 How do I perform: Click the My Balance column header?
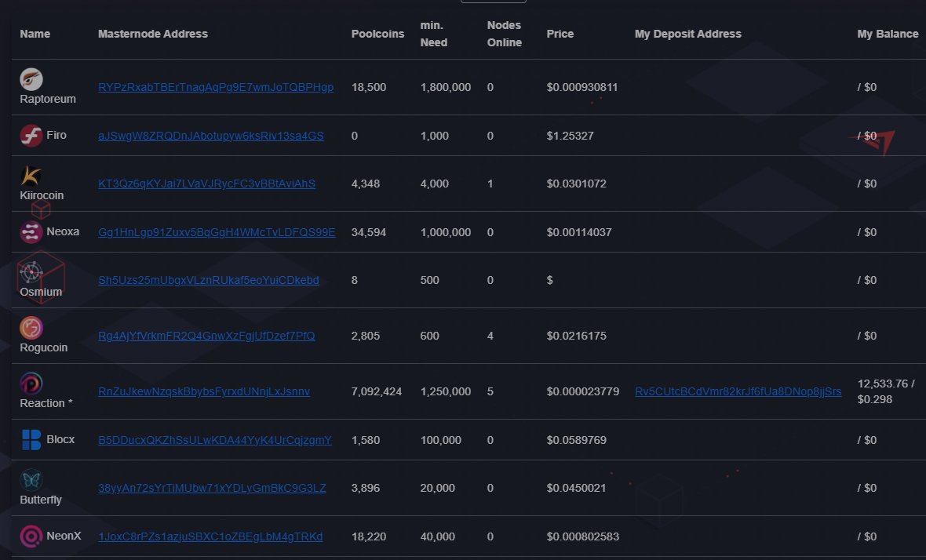click(x=888, y=34)
